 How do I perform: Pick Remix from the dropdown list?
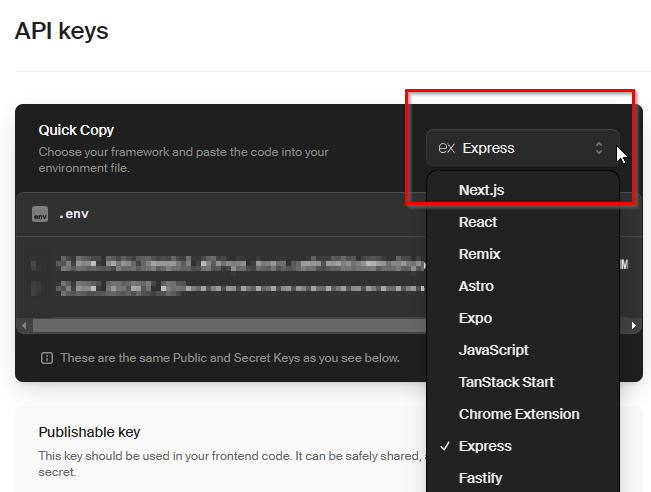click(523, 254)
